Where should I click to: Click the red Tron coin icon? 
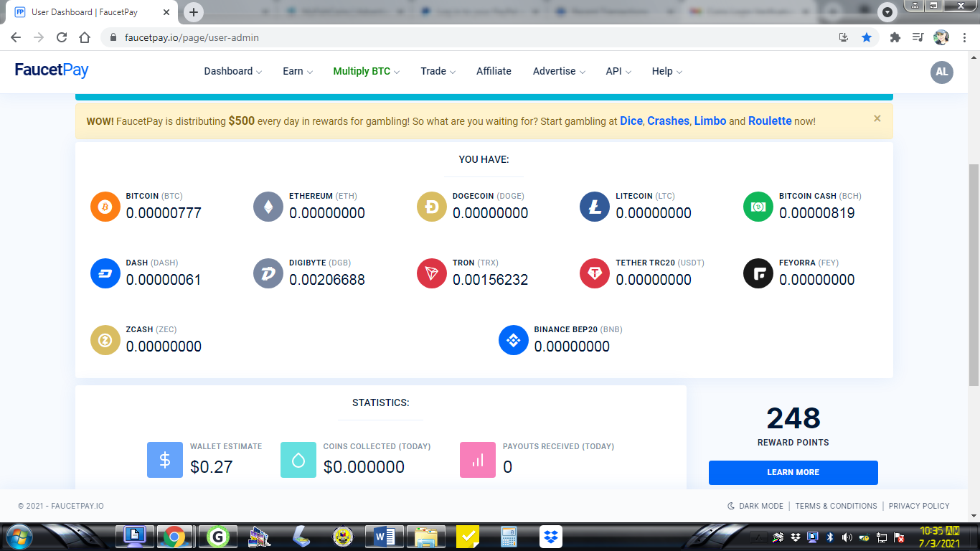pos(432,273)
